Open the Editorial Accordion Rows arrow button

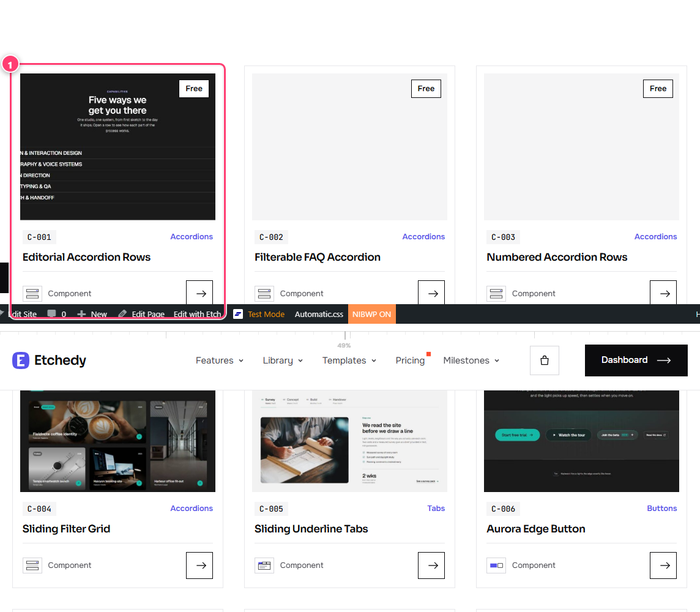(199, 293)
